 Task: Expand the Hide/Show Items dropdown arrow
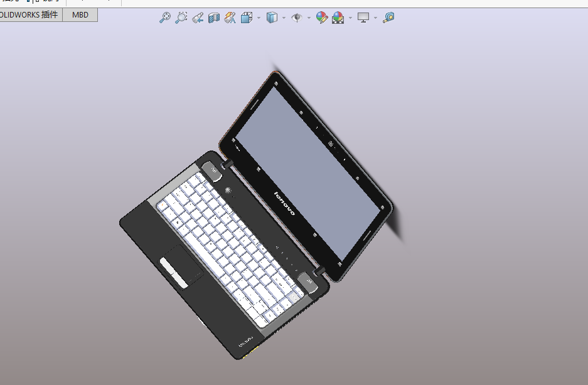pos(309,18)
